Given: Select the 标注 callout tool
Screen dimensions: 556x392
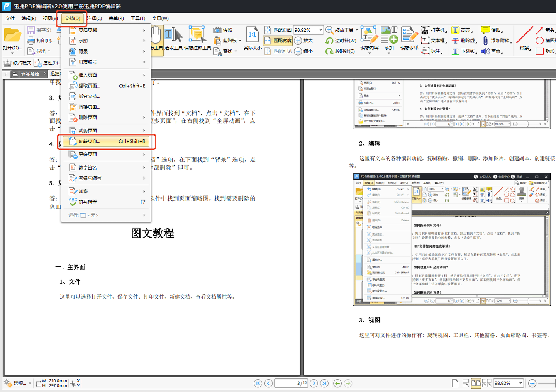Looking at the screenshot, I should tap(432, 51).
